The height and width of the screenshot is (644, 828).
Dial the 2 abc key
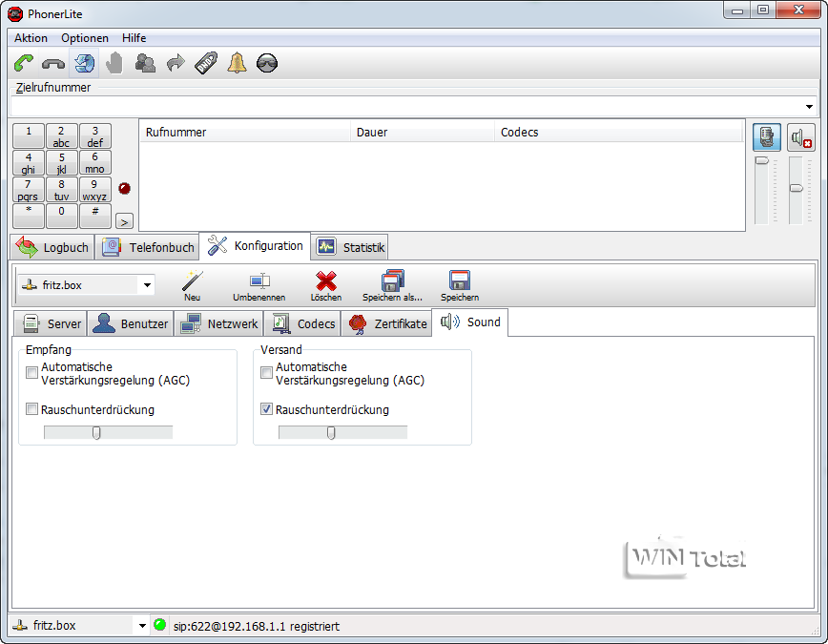coord(61,136)
